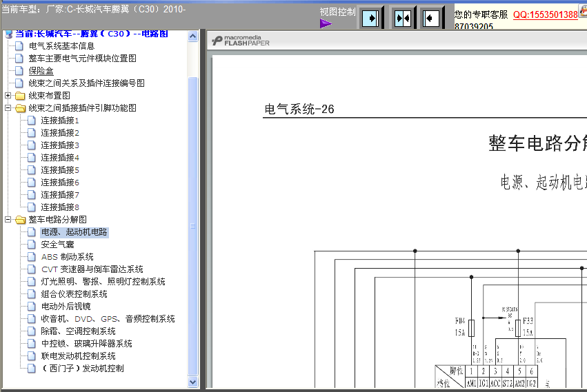587x392 pixels.
Task: Click the page icon beside 连接插接1
Action: tap(32, 121)
